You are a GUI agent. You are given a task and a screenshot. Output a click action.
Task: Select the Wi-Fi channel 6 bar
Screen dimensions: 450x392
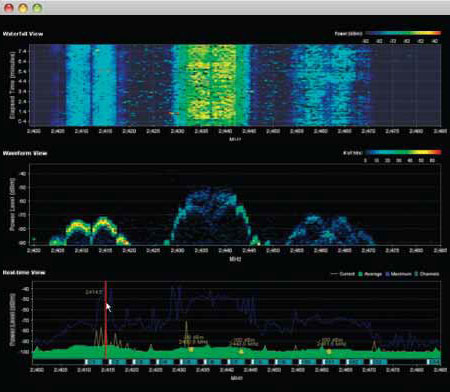coord(212,362)
